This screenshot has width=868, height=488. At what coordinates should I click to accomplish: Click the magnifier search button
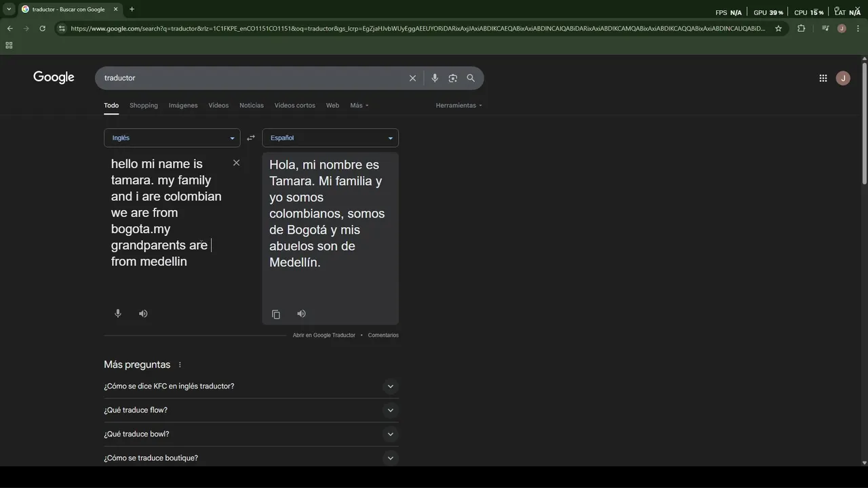471,78
